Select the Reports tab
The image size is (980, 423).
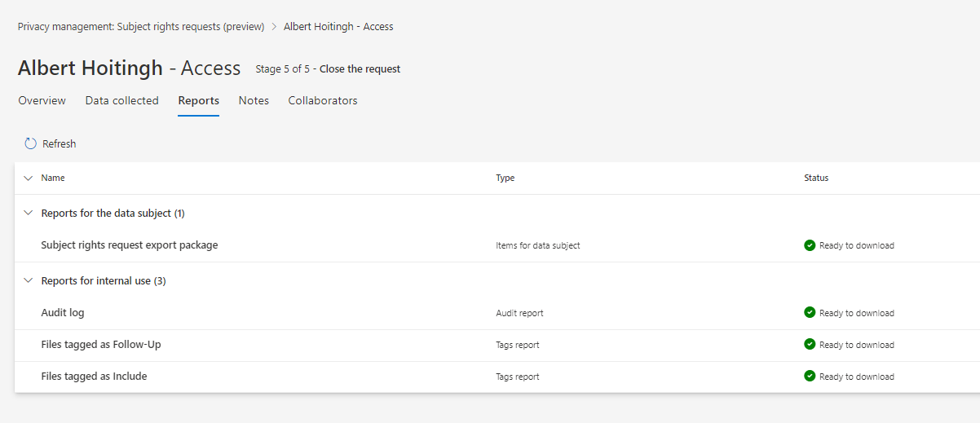pyautogui.click(x=198, y=101)
